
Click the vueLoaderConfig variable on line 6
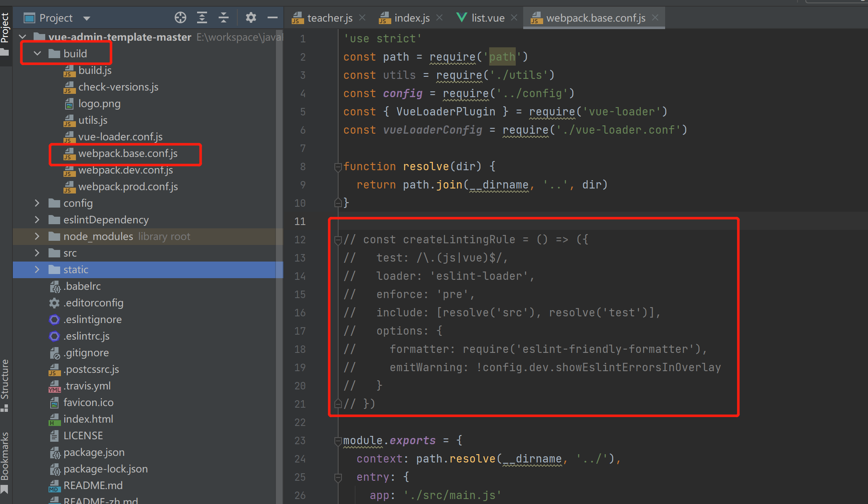click(x=433, y=130)
